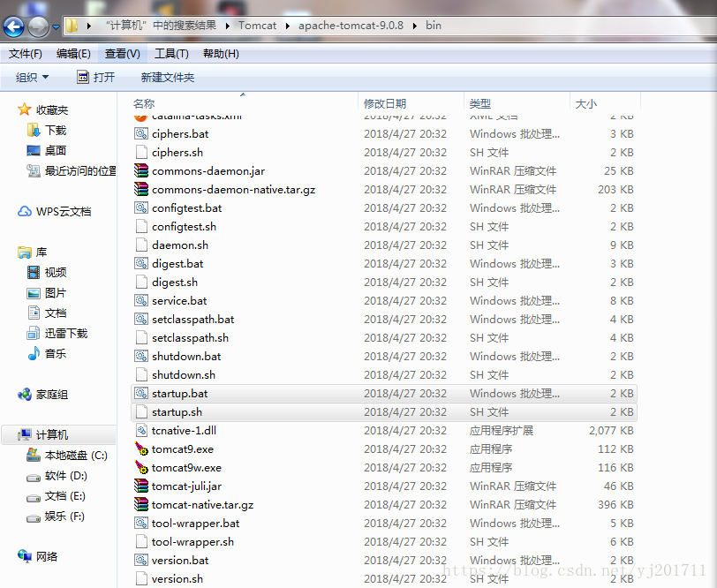
Task: Select tomcat-native.tar.gz archive icon
Action: 141,504
